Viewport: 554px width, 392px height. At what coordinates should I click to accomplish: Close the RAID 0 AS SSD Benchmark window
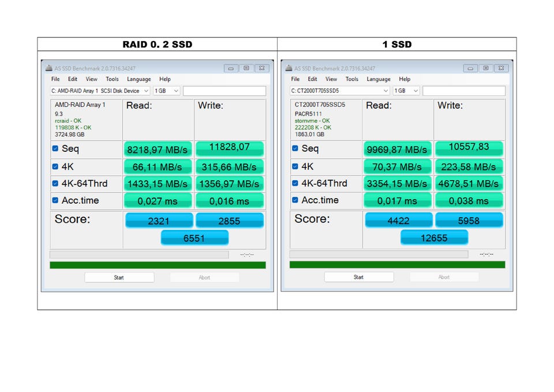pyautogui.click(x=262, y=68)
